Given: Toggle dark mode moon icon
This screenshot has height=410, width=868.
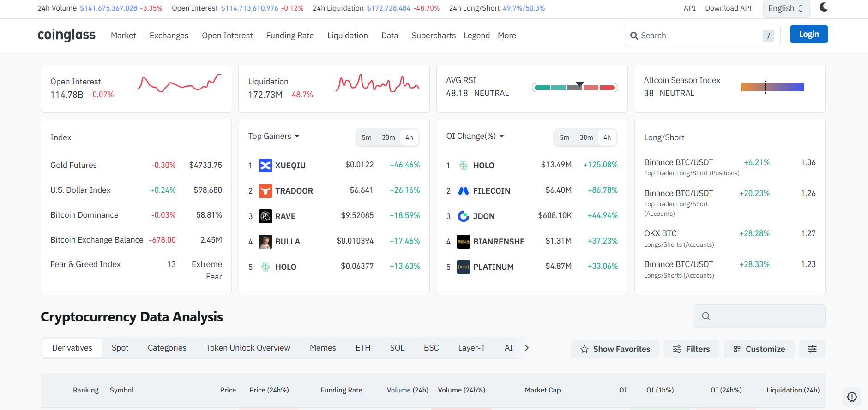Looking at the screenshot, I should pyautogui.click(x=823, y=7).
